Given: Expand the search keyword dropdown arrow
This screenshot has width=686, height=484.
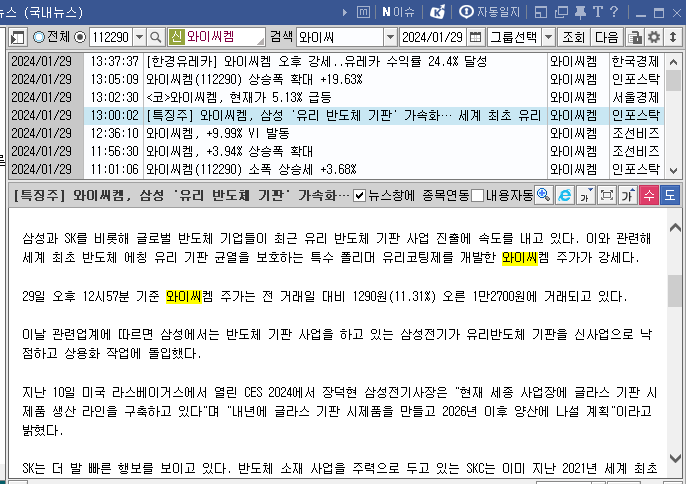Looking at the screenshot, I should [x=390, y=37].
